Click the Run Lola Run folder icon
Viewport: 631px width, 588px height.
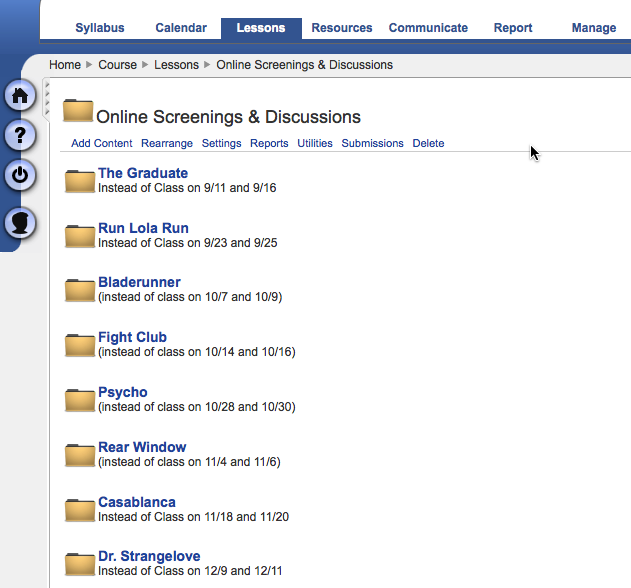coord(80,236)
